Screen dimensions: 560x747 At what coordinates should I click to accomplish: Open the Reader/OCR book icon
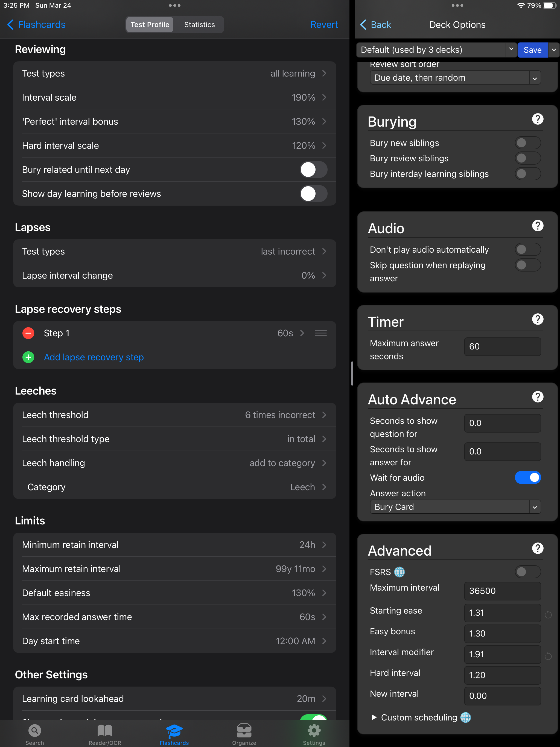(105, 730)
